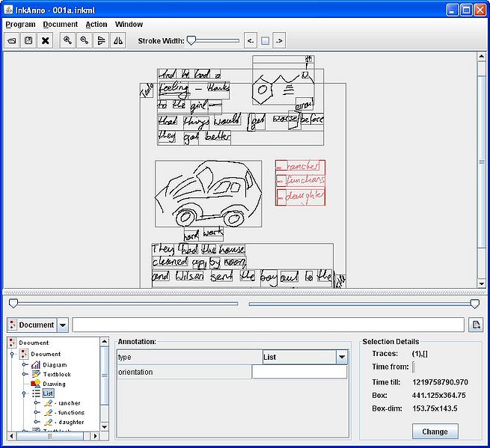Screen dimensions: 490x448
Task: Open the annotation type List dropdown
Action: (342, 358)
